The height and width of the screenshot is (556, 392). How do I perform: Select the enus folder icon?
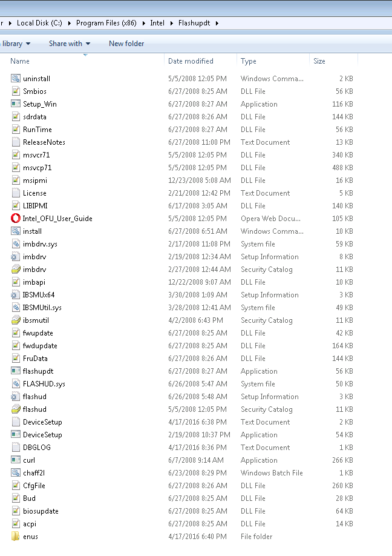[16, 537]
